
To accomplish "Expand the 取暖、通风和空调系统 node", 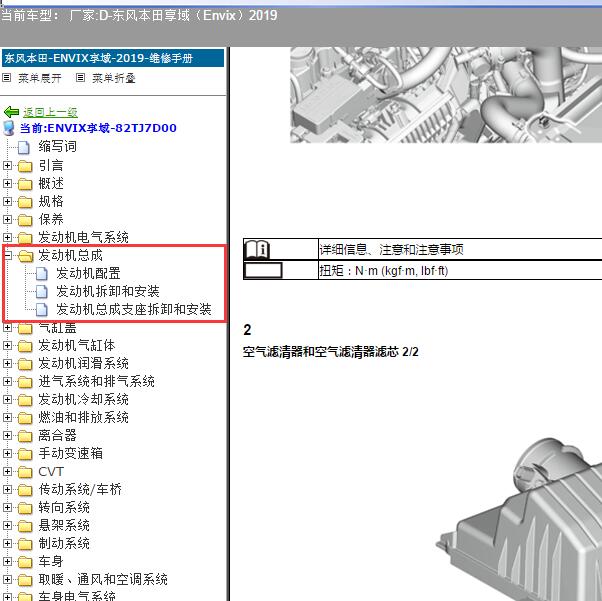I will coord(7,579).
